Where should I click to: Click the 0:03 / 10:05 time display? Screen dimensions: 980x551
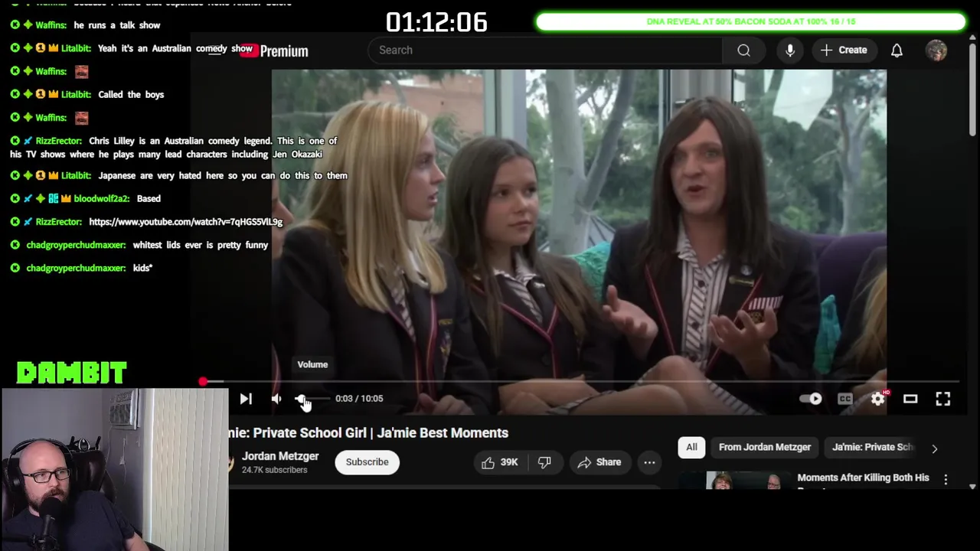359,399
